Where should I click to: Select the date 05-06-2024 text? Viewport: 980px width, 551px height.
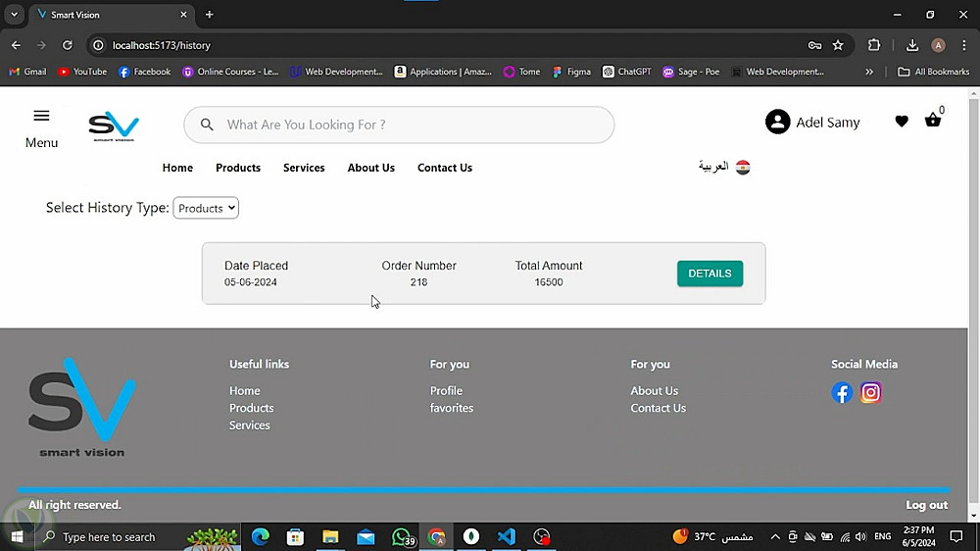coord(251,282)
